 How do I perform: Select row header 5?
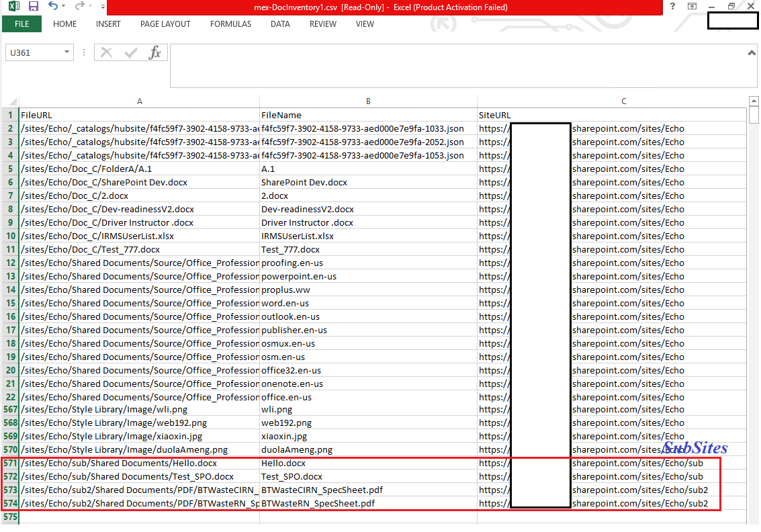tap(10, 169)
